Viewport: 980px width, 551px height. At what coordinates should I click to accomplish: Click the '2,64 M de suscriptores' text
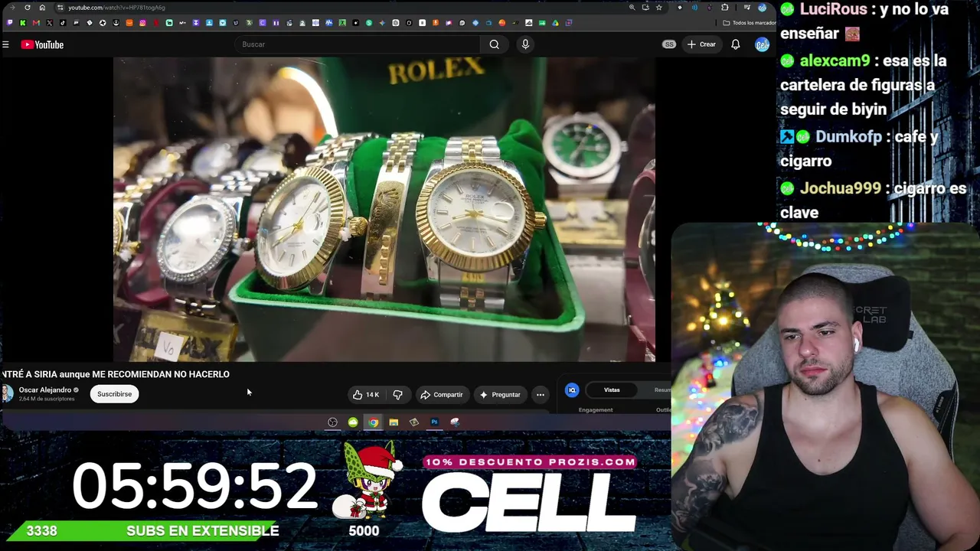click(x=47, y=399)
